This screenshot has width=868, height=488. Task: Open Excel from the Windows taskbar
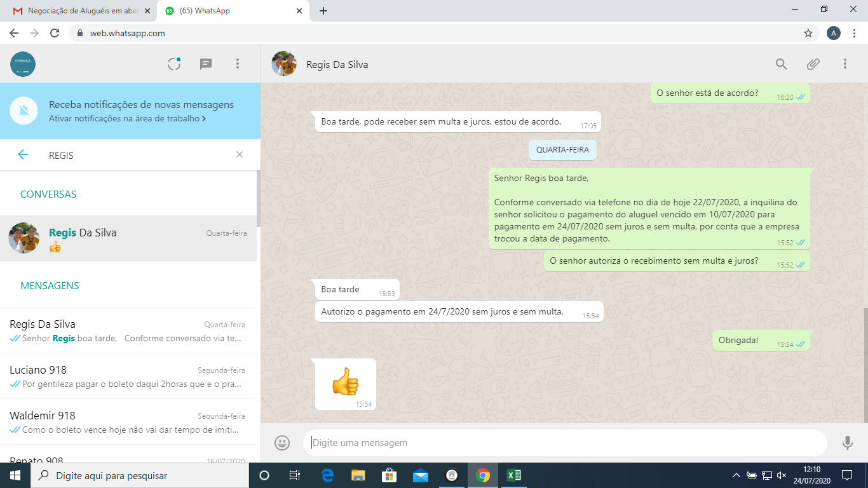click(x=513, y=475)
